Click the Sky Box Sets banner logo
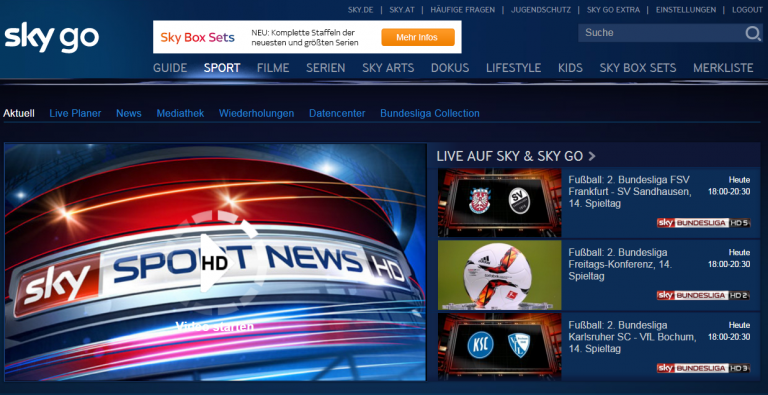Screen dimensions: 768x395 [197, 37]
